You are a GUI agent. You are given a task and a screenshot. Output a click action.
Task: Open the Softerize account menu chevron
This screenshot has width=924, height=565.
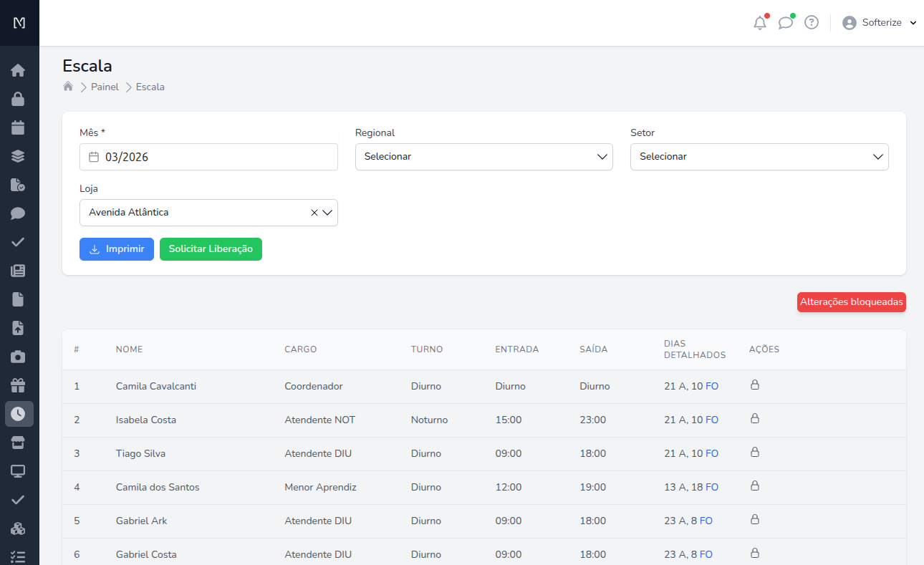point(913,22)
